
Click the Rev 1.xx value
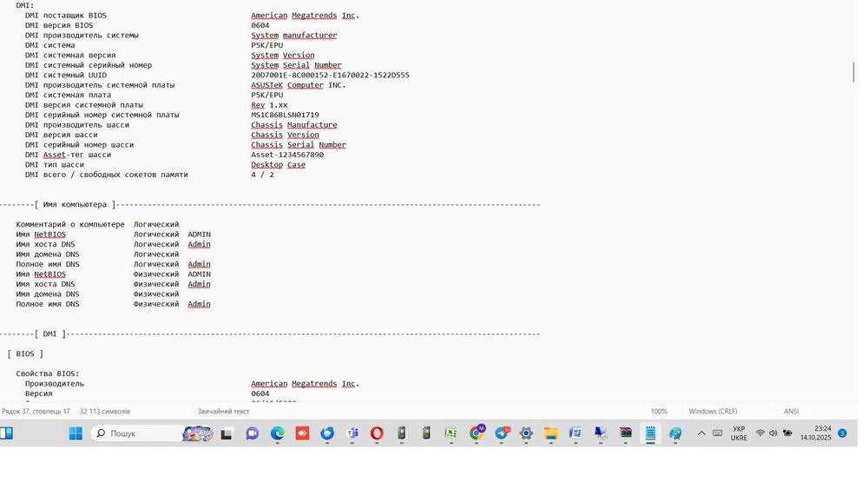(269, 105)
